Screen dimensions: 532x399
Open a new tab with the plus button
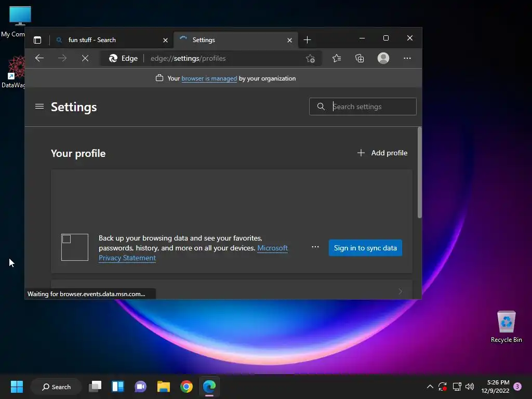[x=307, y=40]
